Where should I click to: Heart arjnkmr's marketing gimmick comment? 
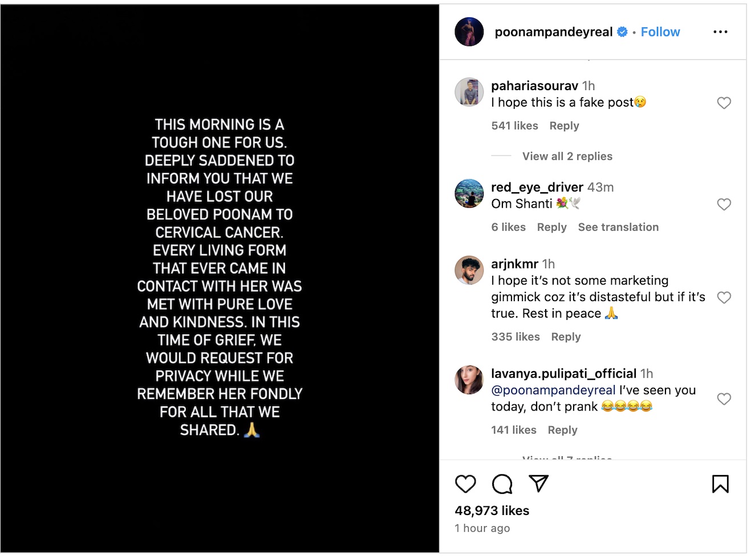tap(724, 298)
